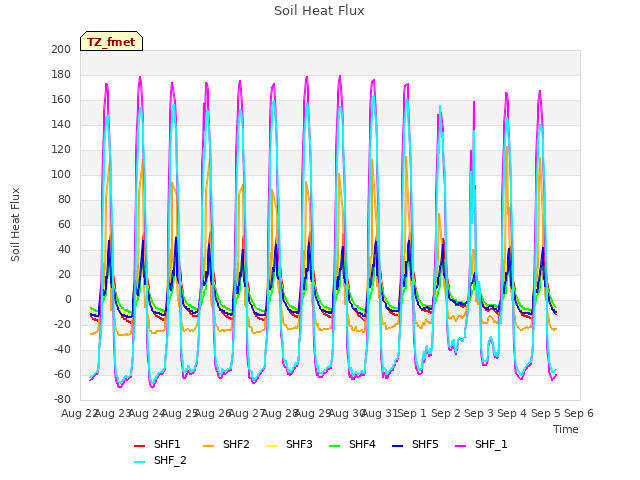Select the SHF_2 legend entry
This screenshot has height=480, width=640.
coord(160,460)
